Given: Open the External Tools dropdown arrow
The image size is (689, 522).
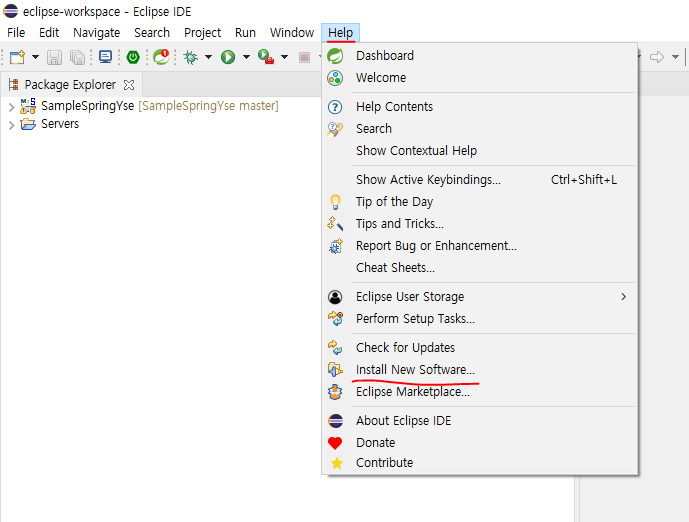Looking at the screenshot, I should (x=284, y=57).
